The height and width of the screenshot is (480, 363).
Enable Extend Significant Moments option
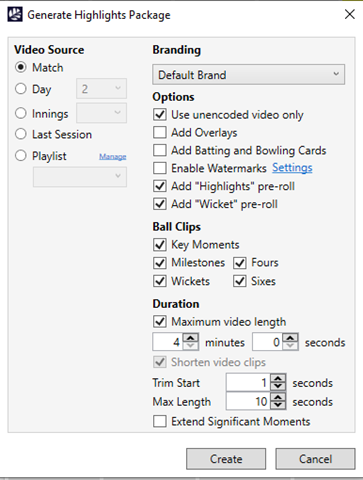160,421
